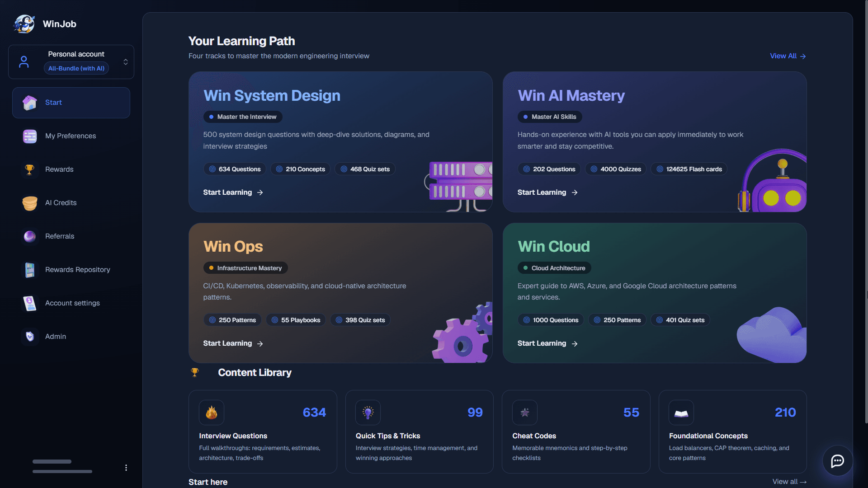
Task: Click the open book icon on Foundational Concepts
Action: click(681, 413)
